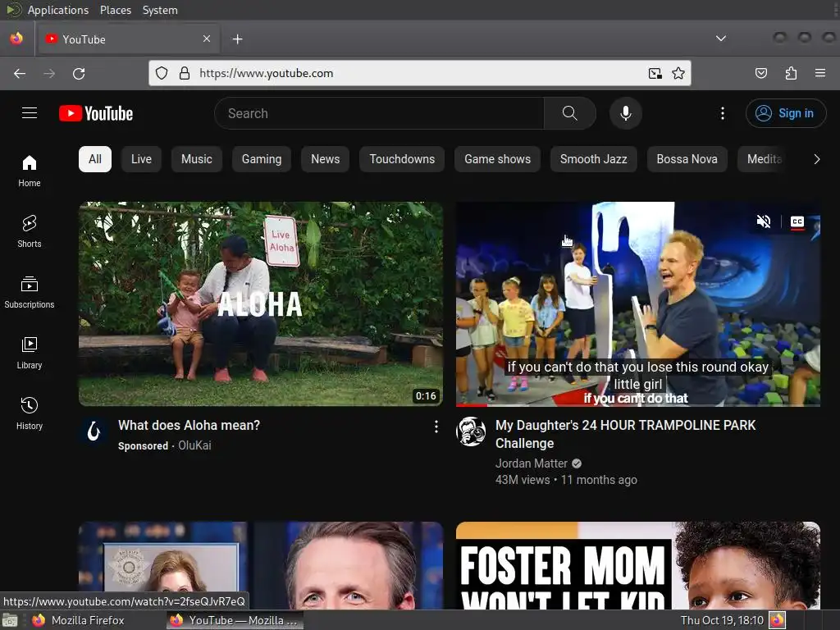
Task: Click the tracking protection shield icon
Action: click(x=162, y=73)
